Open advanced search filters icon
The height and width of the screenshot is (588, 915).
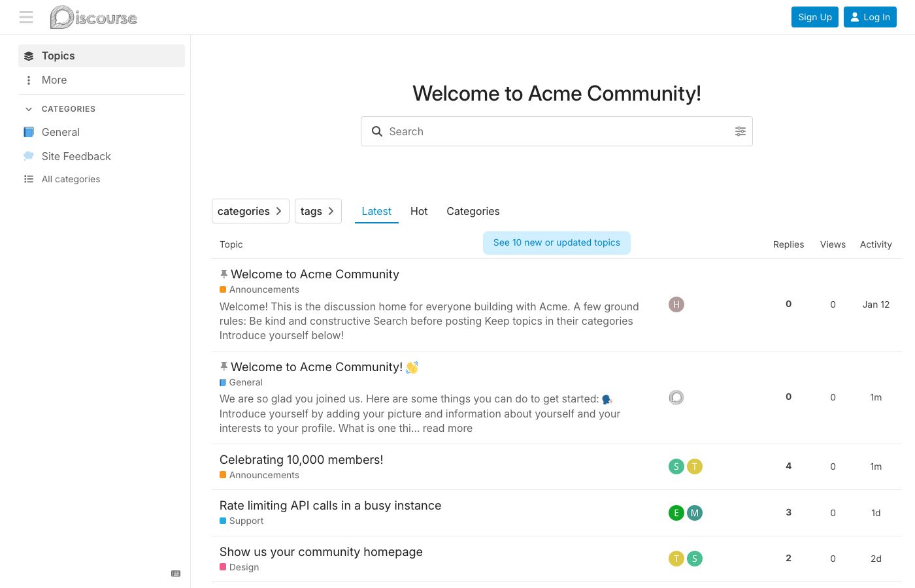740,131
